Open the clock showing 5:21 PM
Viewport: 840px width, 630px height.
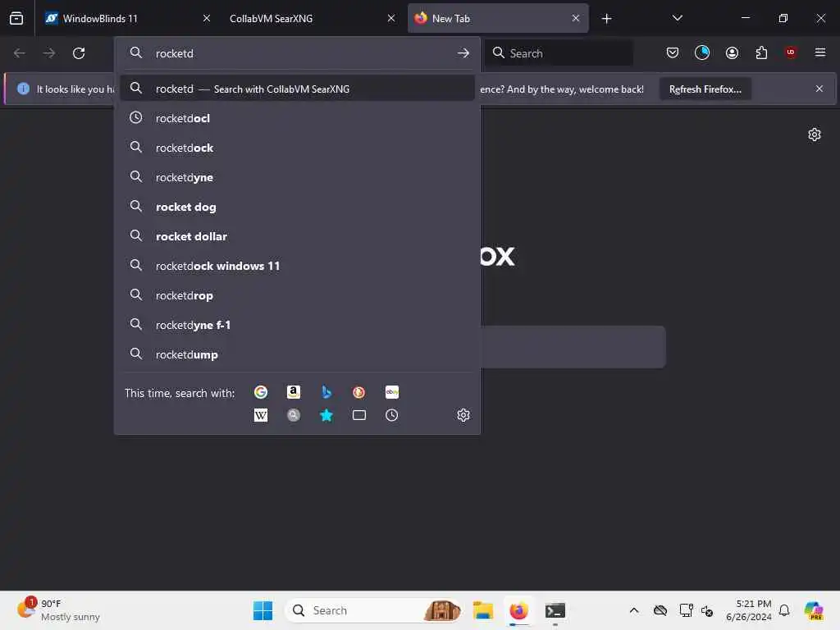(748, 610)
